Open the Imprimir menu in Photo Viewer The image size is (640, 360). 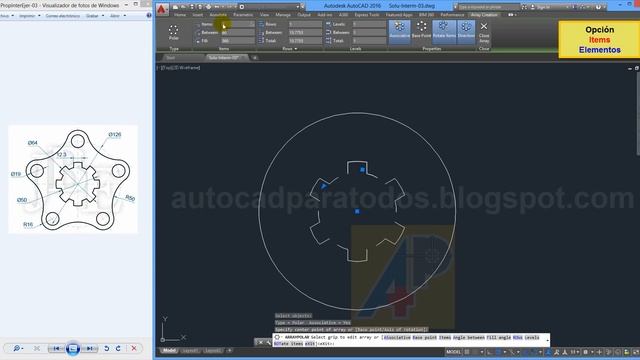[30, 16]
